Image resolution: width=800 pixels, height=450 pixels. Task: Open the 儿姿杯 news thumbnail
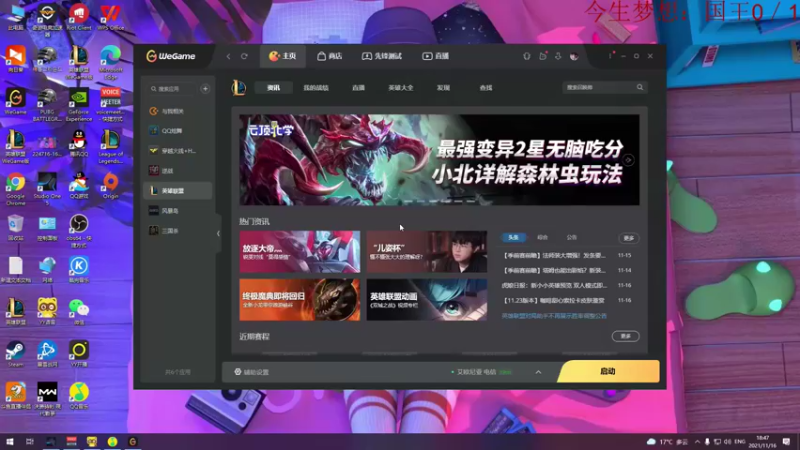pyautogui.click(x=427, y=252)
